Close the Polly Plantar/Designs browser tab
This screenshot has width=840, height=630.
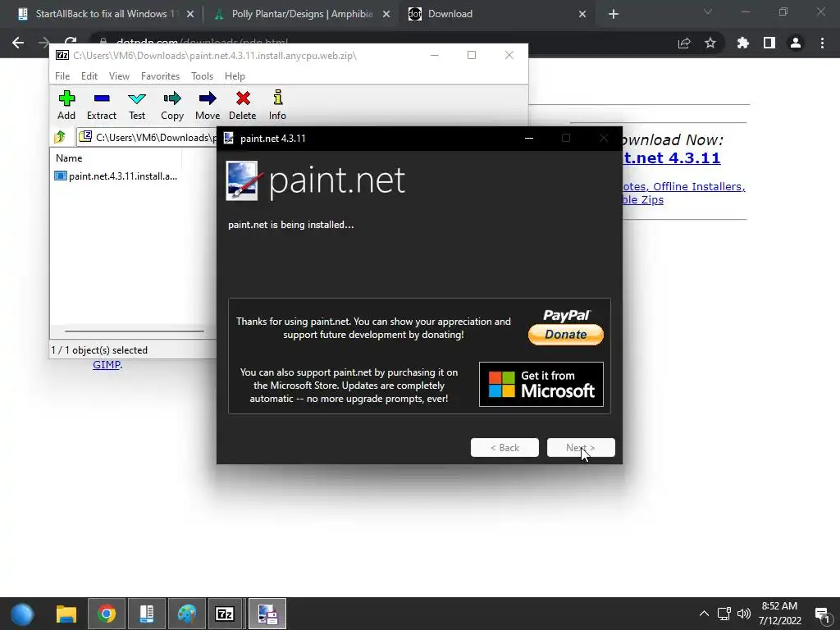coord(386,14)
